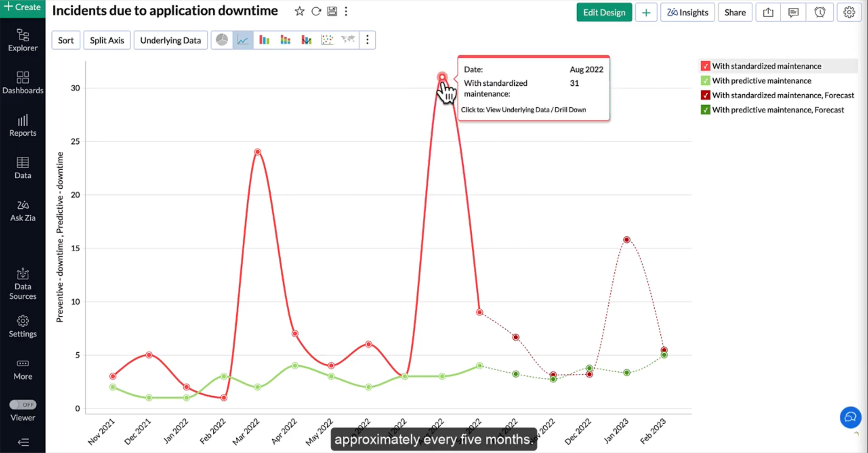Open report options menu beside title
Screen dimensions: 868x453
pyautogui.click(x=346, y=12)
